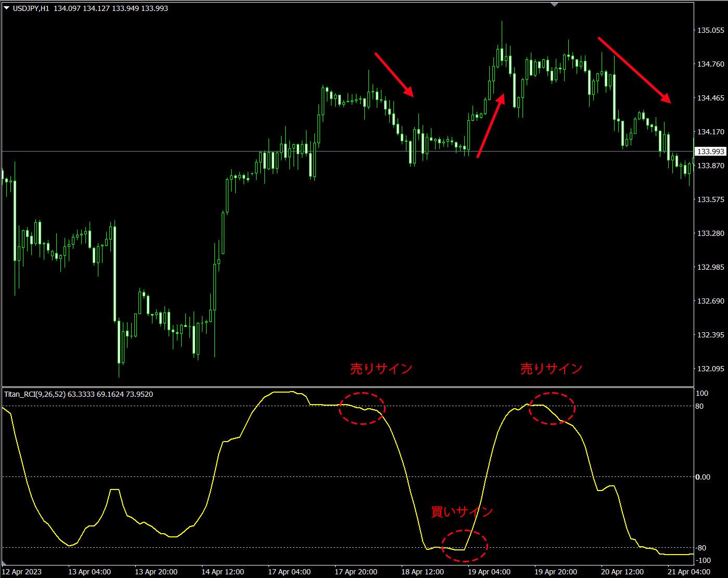Screen dimensions: 728x578
Task: Click the boxed current price label 133.993 on axis
Action: [x=710, y=151]
